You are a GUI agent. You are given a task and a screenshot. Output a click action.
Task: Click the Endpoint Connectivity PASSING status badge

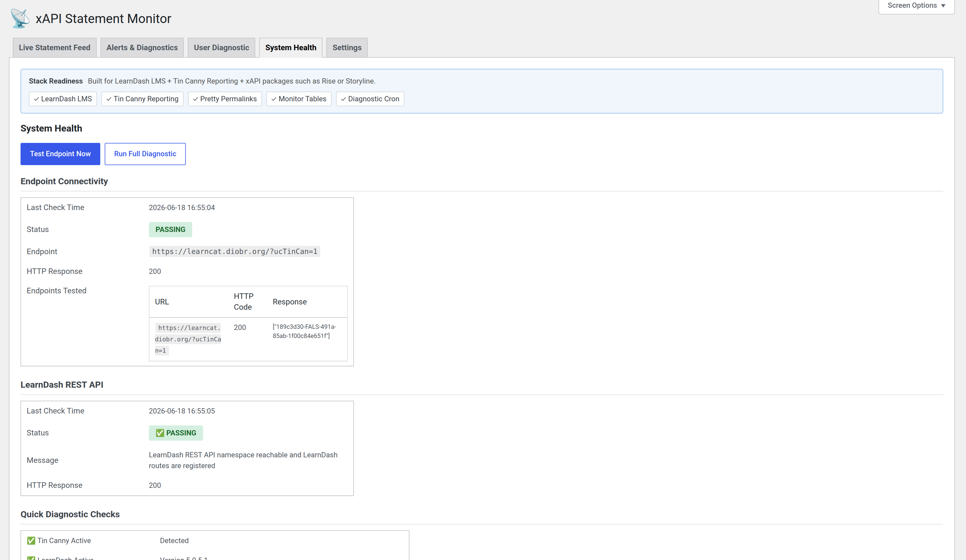170,229
